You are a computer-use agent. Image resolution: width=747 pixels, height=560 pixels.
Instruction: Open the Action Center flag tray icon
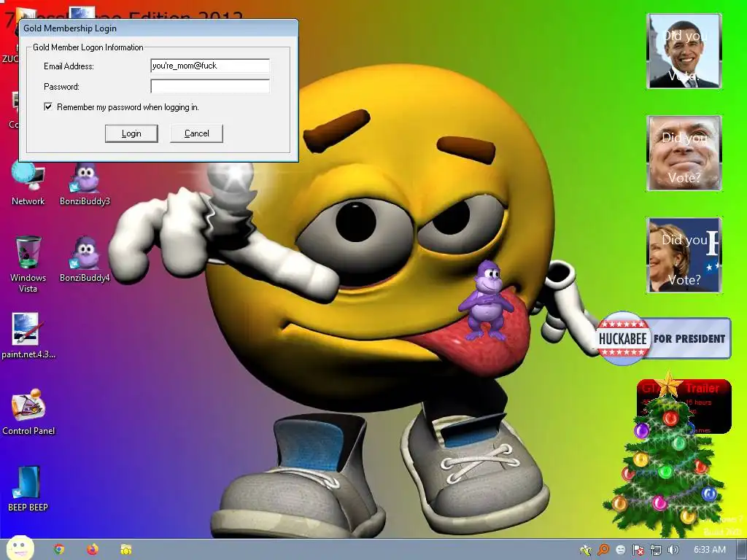(x=638, y=550)
